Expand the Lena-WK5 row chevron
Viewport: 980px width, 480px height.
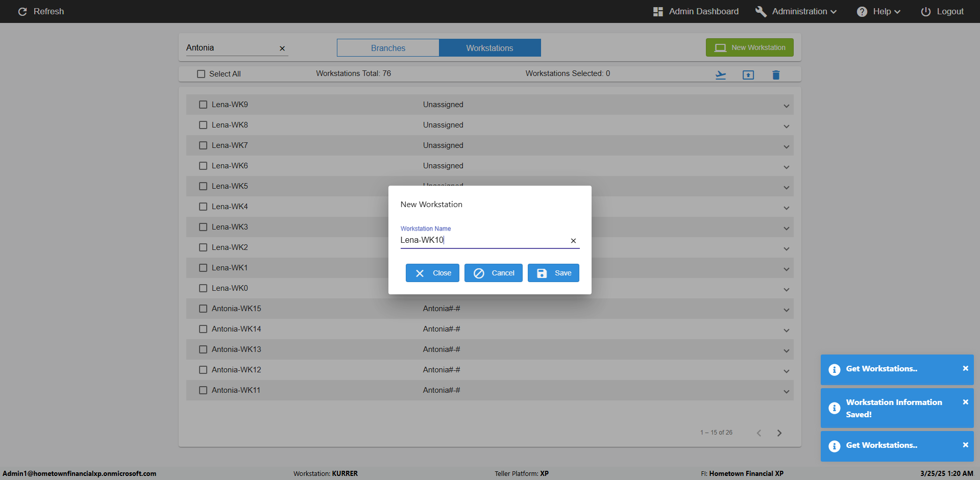pos(787,188)
